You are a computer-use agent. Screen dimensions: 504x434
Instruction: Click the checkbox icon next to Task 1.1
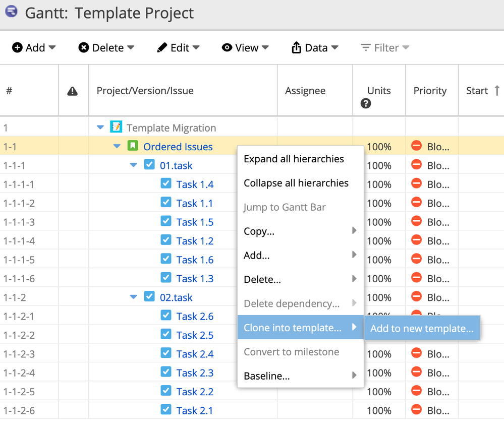pyautogui.click(x=166, y=202)
